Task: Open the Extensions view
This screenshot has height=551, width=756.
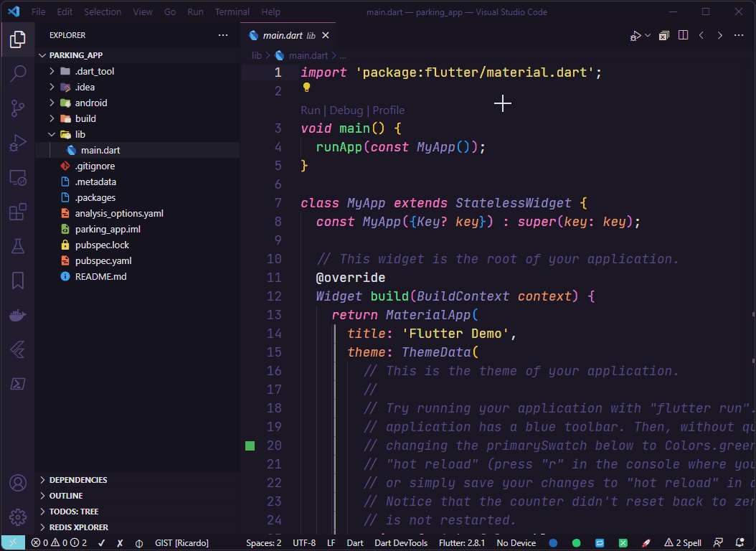Action: click(17, 212)
